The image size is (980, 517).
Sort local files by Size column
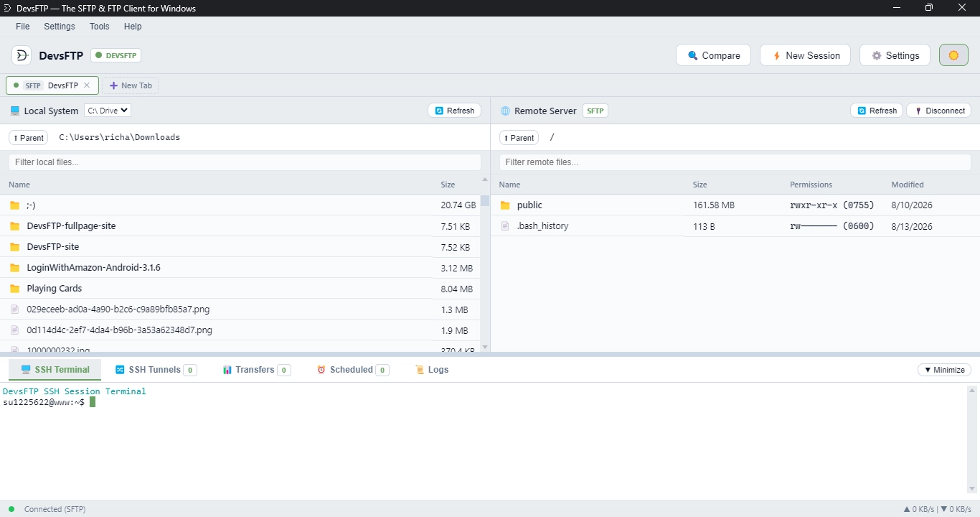point(448,185)
